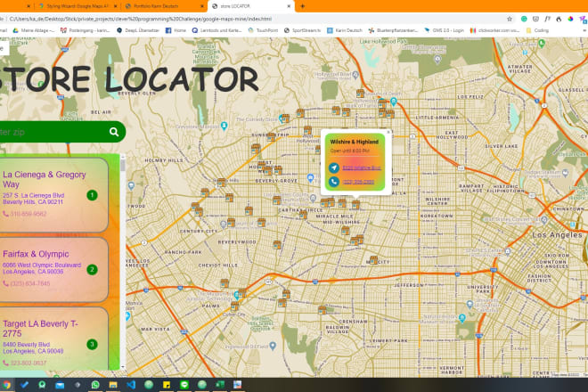This screenshot has height=392, width=588.
Task: Open the Mail app from the taskbar
Action: point(60,385)
